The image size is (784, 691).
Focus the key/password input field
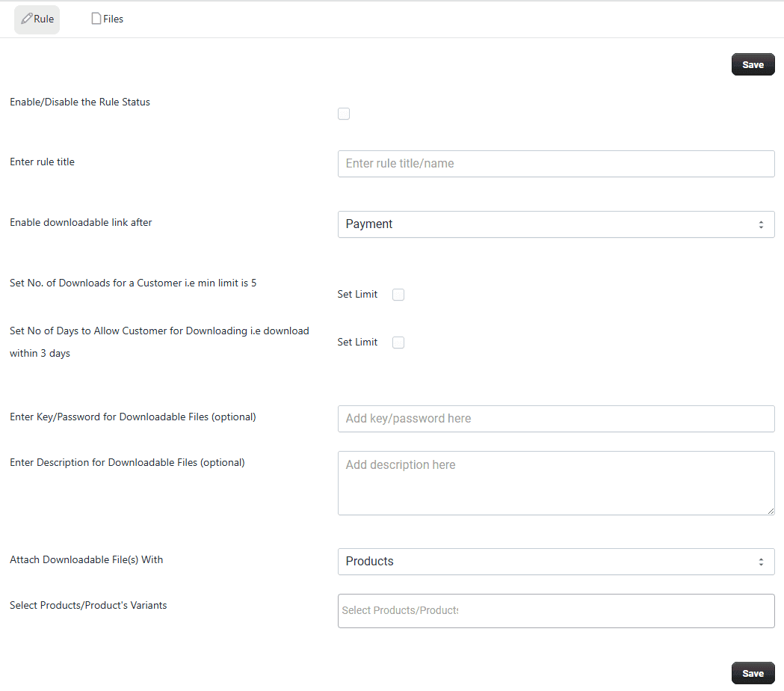point(556,419)
